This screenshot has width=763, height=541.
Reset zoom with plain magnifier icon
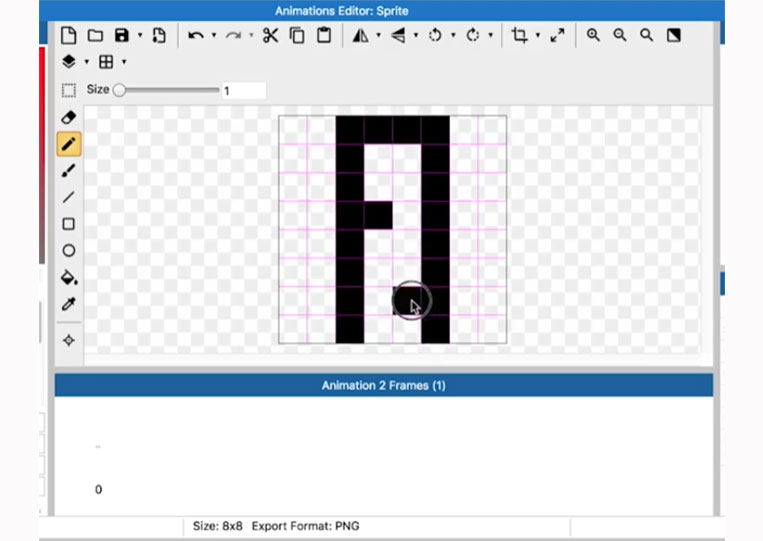[647, 35]
